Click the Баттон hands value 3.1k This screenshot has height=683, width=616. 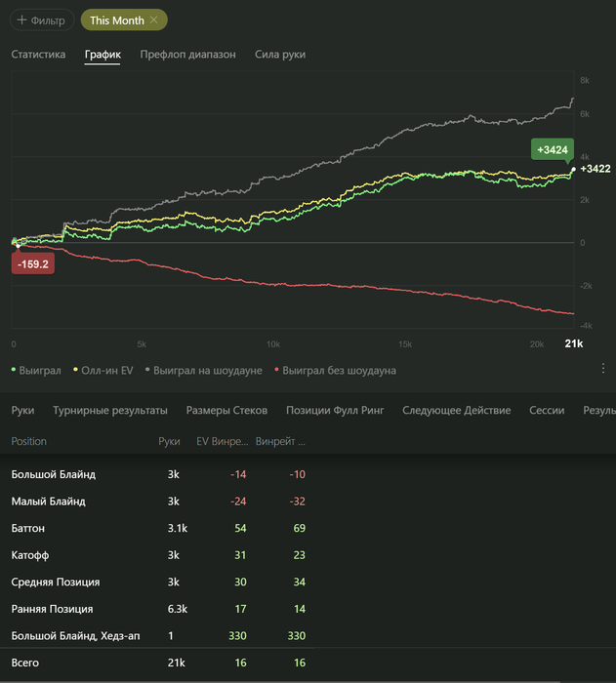178,529
